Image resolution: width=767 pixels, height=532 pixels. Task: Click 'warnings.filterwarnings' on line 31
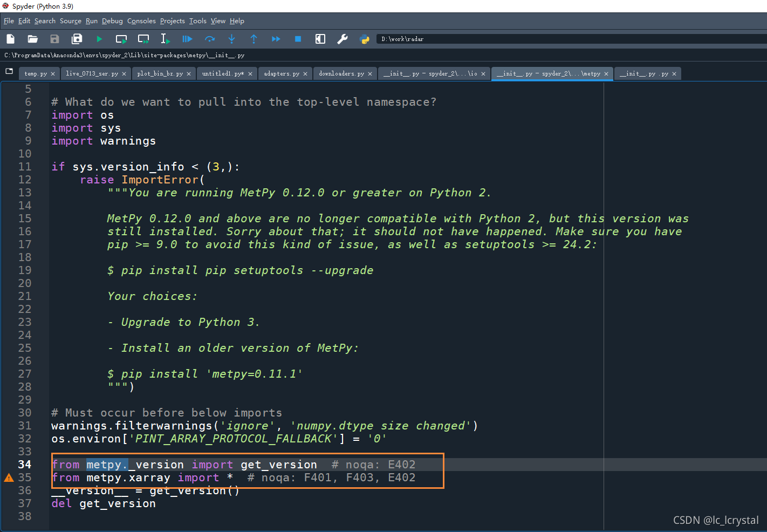[x=132, y=426]
